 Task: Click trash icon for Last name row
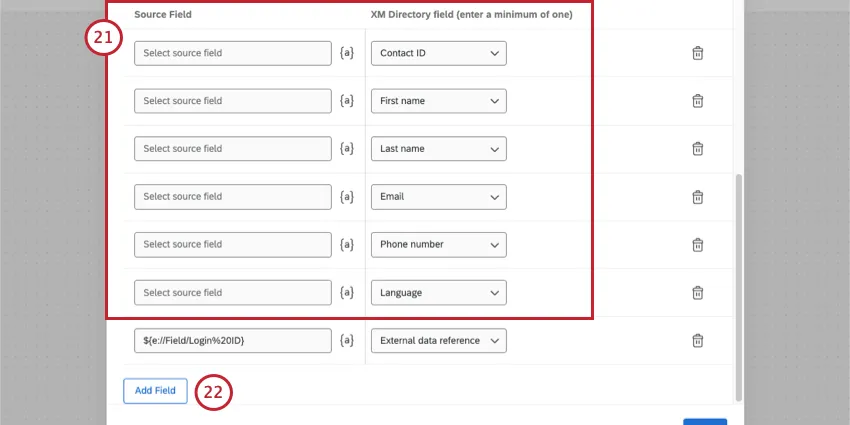698,149
